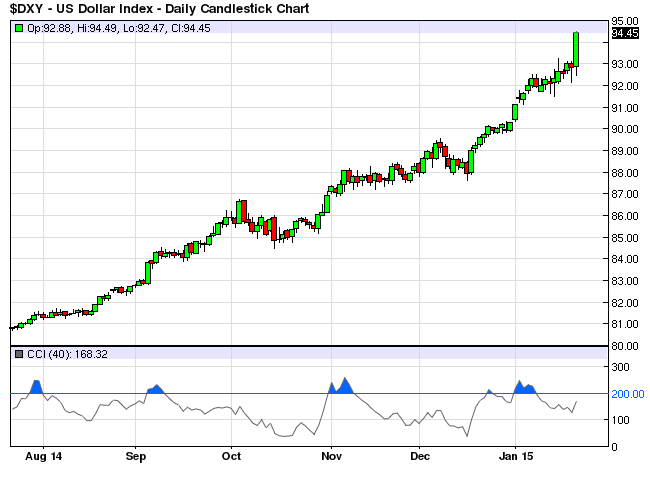Click the 'Sep' date label
Screen dimensions: 650x487
coord(136,457)
